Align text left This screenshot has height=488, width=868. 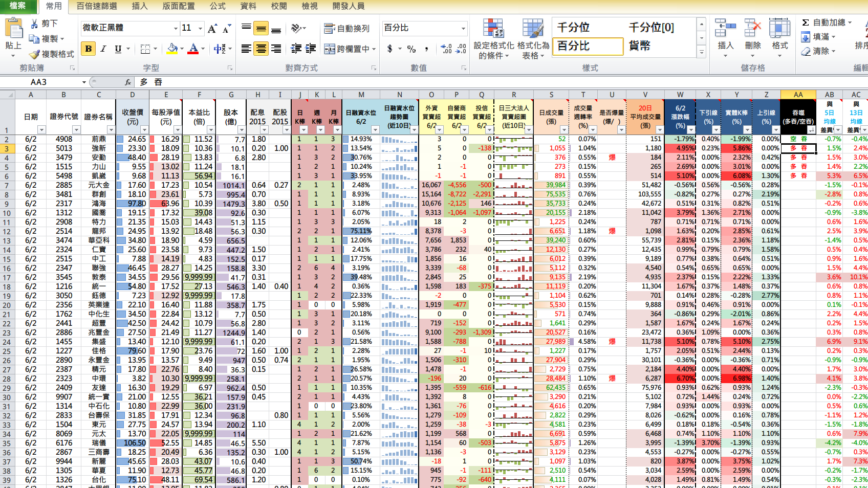tap(246, 49)
